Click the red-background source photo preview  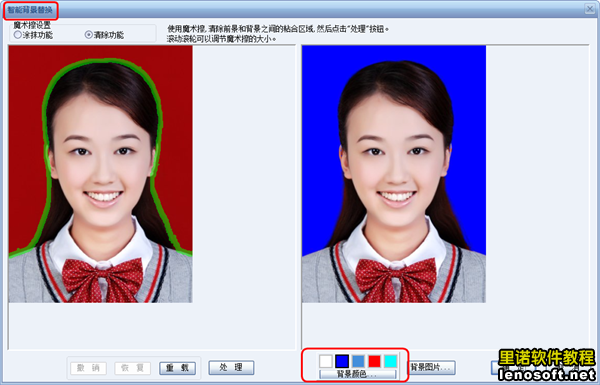(101, 174)
